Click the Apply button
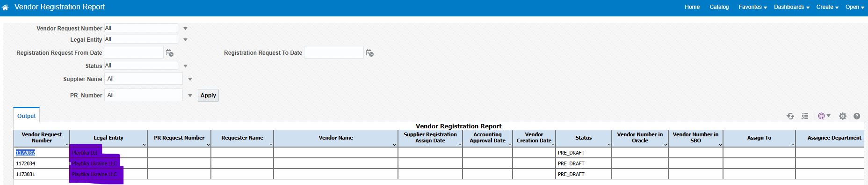 [208, 96]
